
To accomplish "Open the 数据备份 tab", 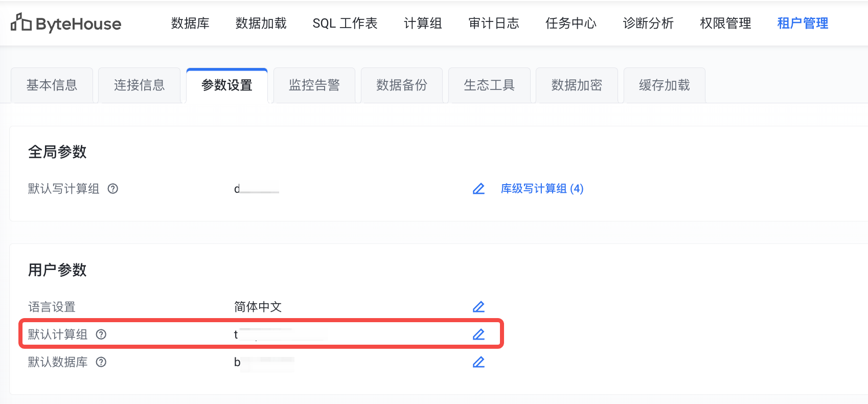I will tap(402, 85).
